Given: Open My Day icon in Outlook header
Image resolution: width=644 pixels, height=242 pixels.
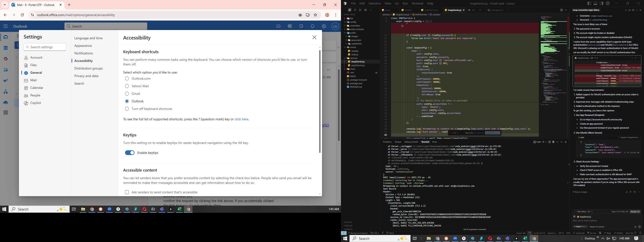Looking at the screenshot, I should click(301, 26).
